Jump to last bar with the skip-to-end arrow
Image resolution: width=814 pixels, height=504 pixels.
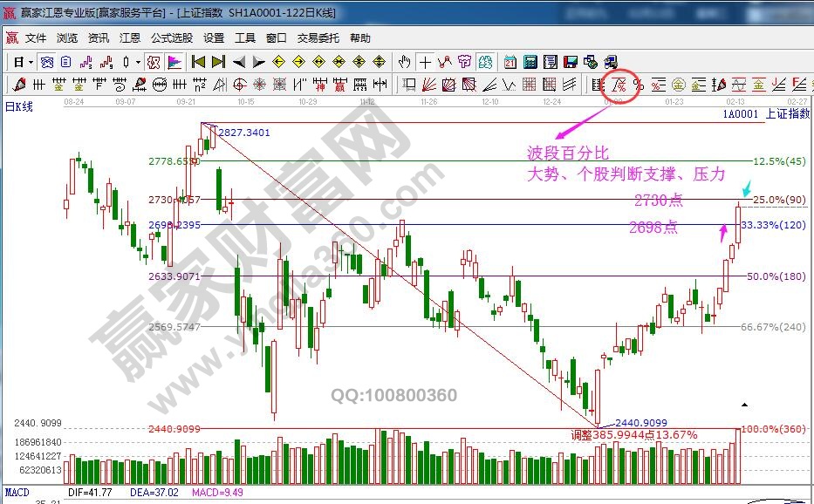[x=218, y=62]
